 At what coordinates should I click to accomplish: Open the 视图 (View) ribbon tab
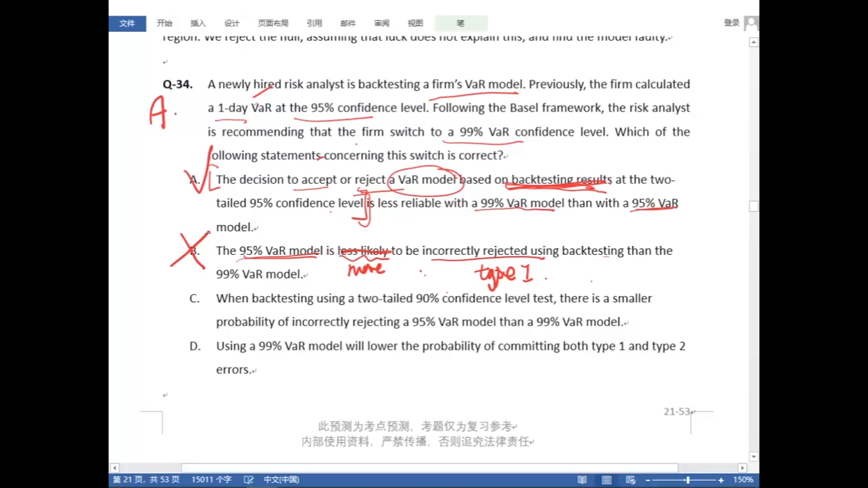pyautogui.click(x=416, y=24)
